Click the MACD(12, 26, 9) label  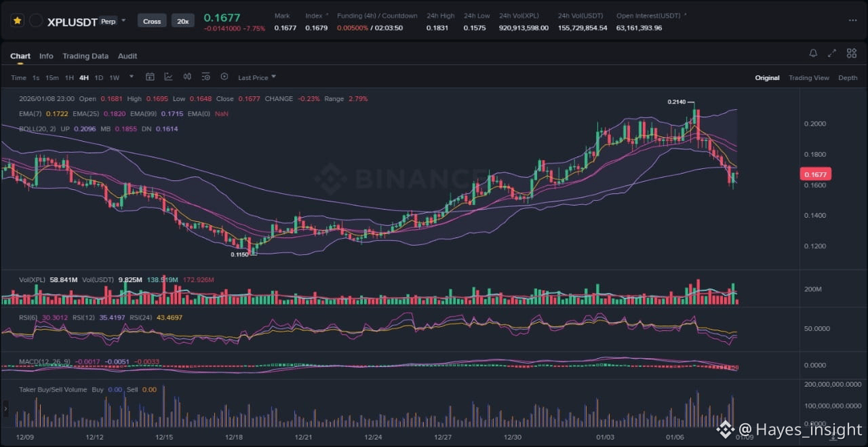pyautogui.click(x=45, y=362)
